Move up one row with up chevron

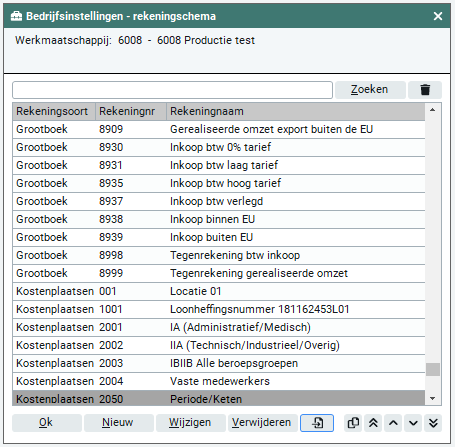(393, 423)
